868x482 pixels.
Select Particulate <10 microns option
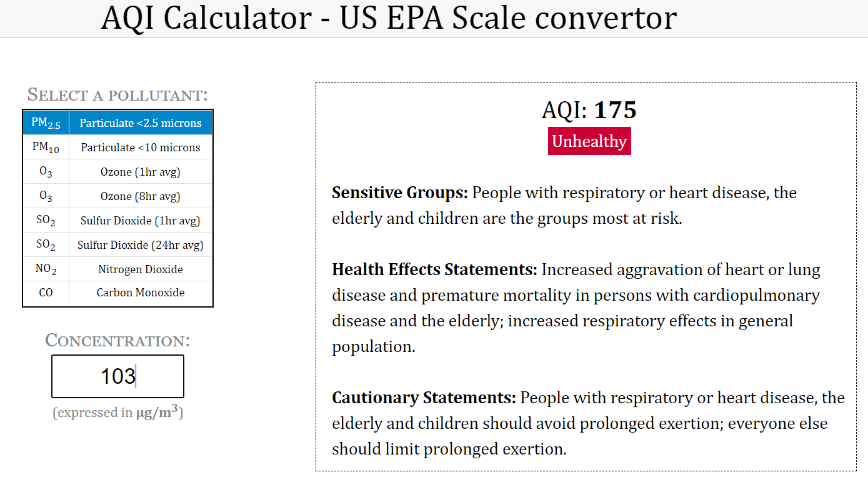(x=141, y=148)
